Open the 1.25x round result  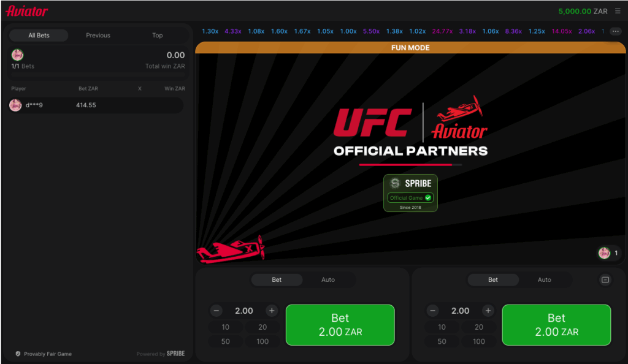tap(537, 31)
